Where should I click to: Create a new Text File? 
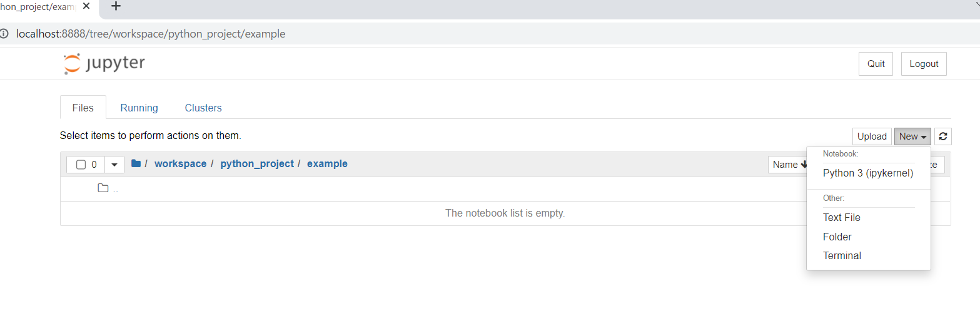click(842, 218)
